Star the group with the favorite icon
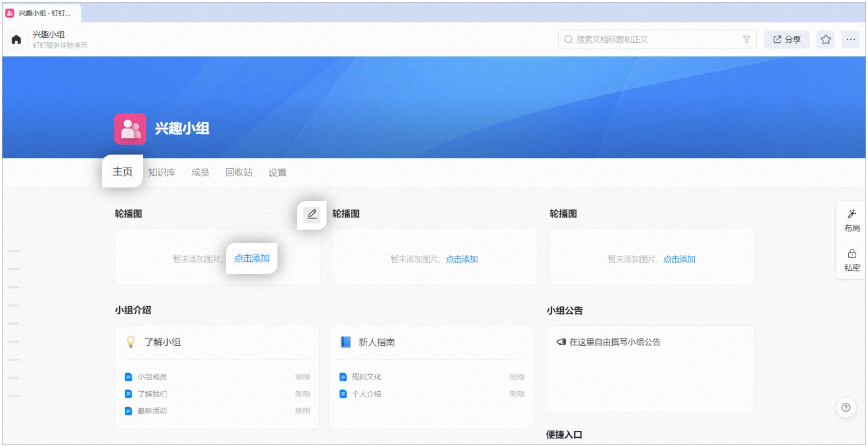This screenshot has height=447, width=868. (826, 40)
